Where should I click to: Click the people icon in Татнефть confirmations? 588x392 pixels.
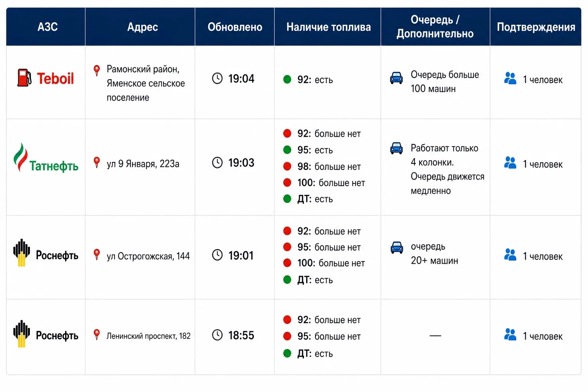510,163
